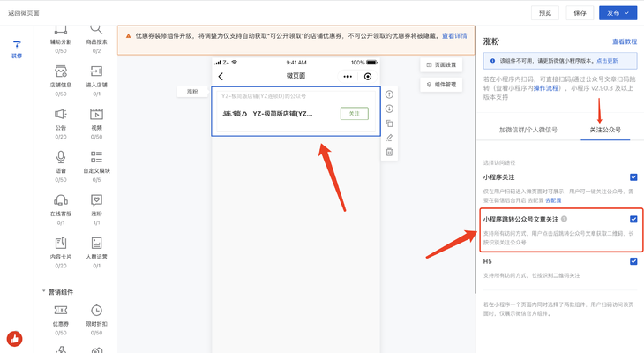This screenshot has height=353, width=644.
Task: Add the 进入店铺 component
Action: tap(96, 80)
